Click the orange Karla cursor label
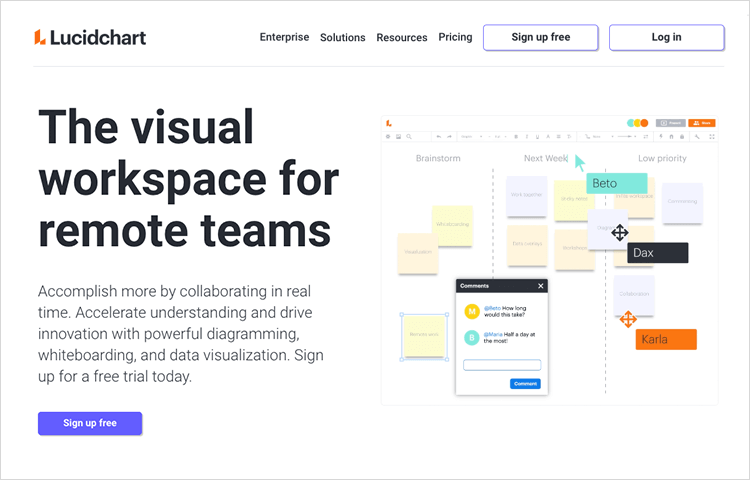This screenshot has width=750, height=480. click(x=666, y=339)
